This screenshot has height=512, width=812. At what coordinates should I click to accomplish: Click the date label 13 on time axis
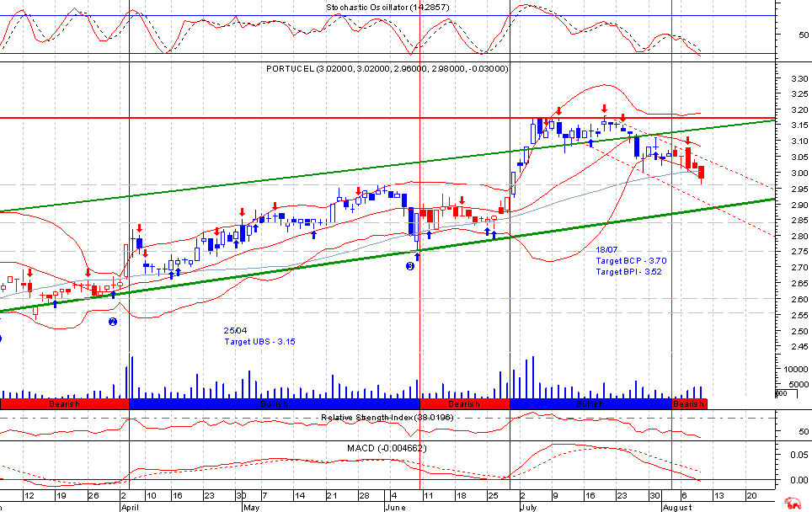(x=719, y=496)
